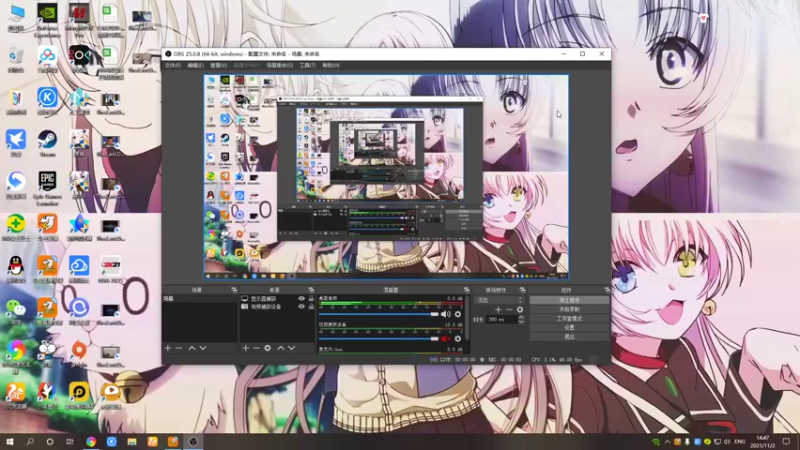Click the ENG input language indicator
The height and width of the screenshot is (450, 800).
tap(739, 441)
